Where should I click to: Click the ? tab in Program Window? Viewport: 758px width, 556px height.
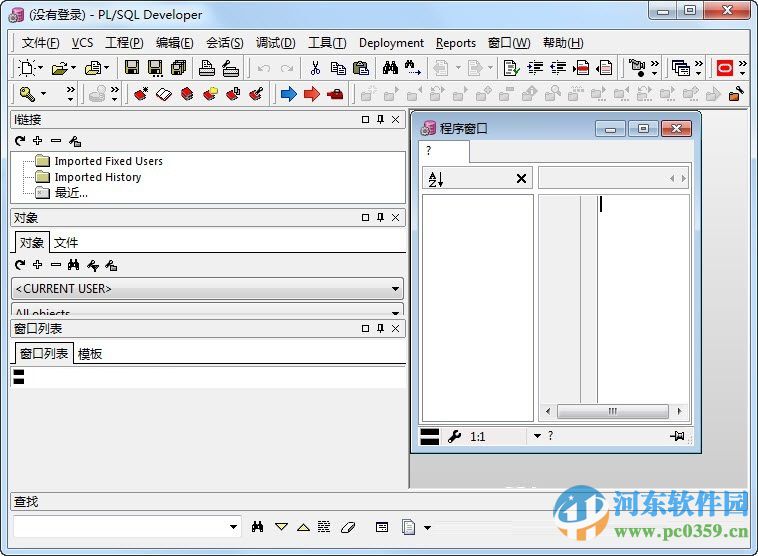click(443, 151)
